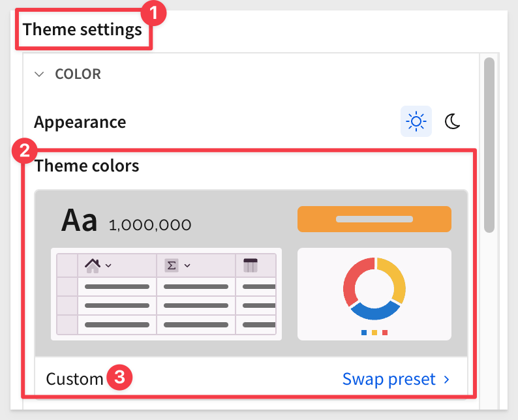Click the COLOR section label
This screenshot has width=518, height=420.
(78, 74)
